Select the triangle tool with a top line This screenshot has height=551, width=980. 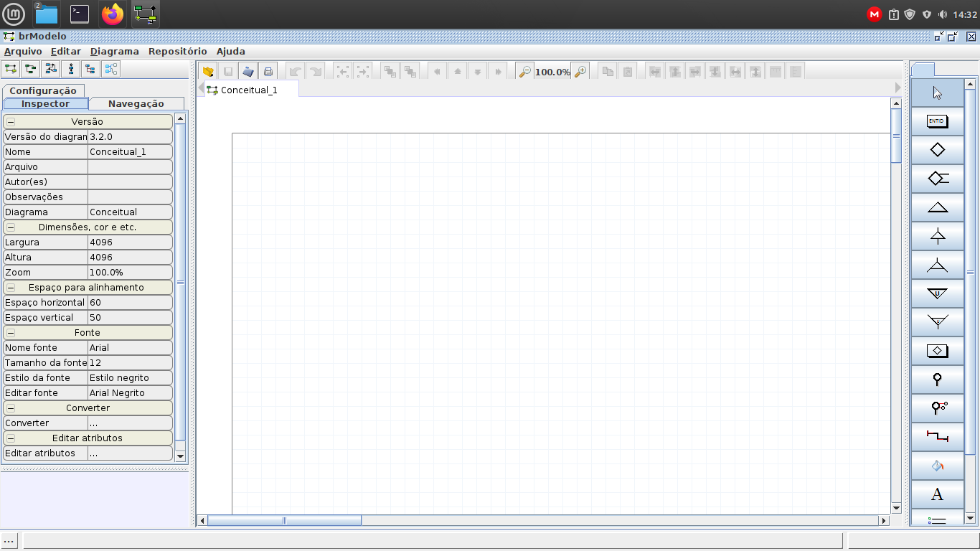937,236
